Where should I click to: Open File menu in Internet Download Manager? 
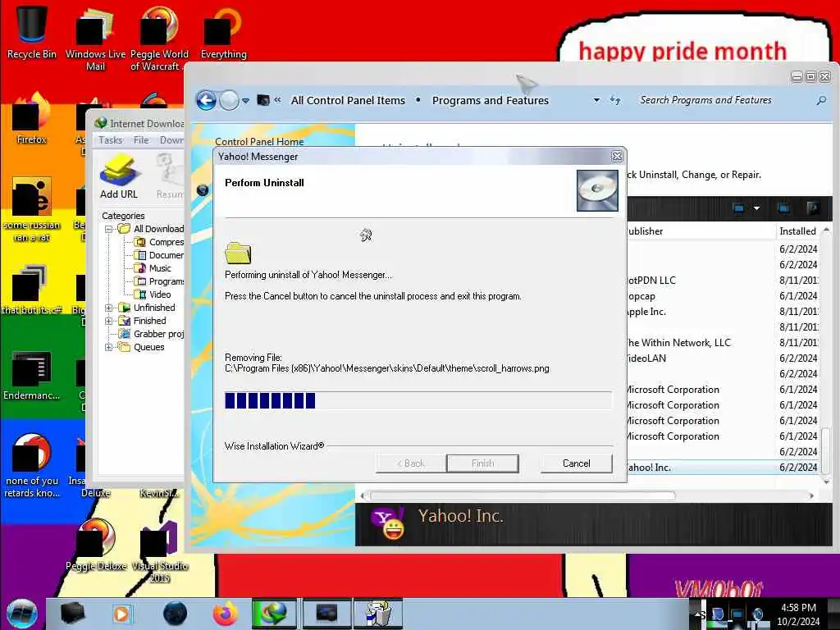(141, 140)
